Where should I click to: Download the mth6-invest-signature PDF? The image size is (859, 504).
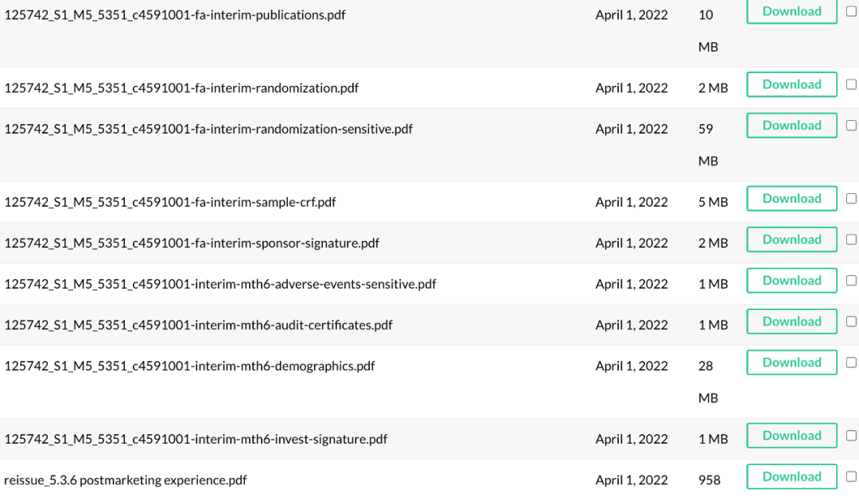pyautogui.click(x=791, y=436)
